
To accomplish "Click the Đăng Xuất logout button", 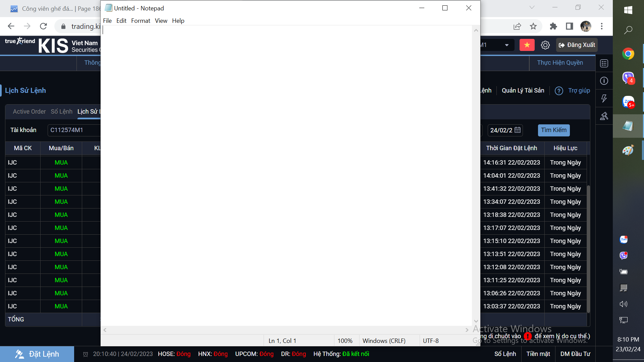I will (577, 45).
